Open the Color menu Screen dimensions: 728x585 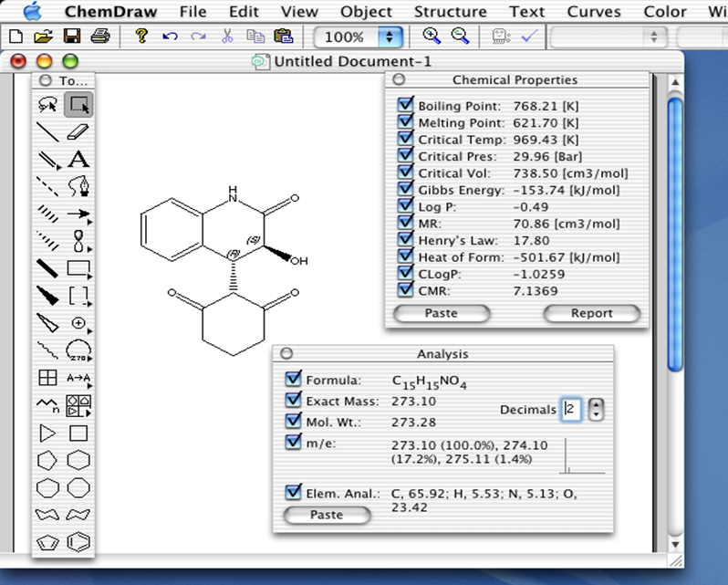click(665, 12)
